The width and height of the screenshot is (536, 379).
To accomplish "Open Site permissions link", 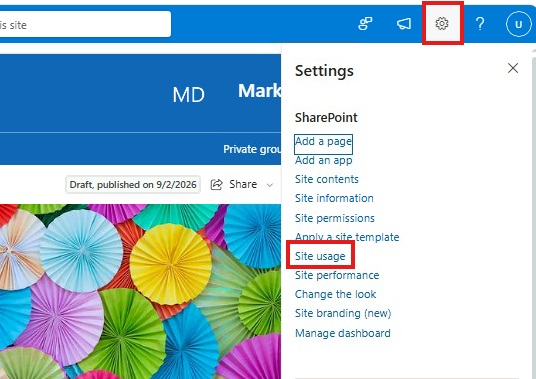I will point(335,218).
